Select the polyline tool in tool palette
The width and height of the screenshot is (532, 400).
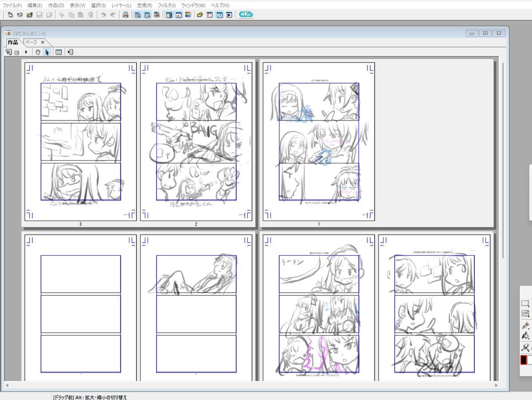click(525, 314)
